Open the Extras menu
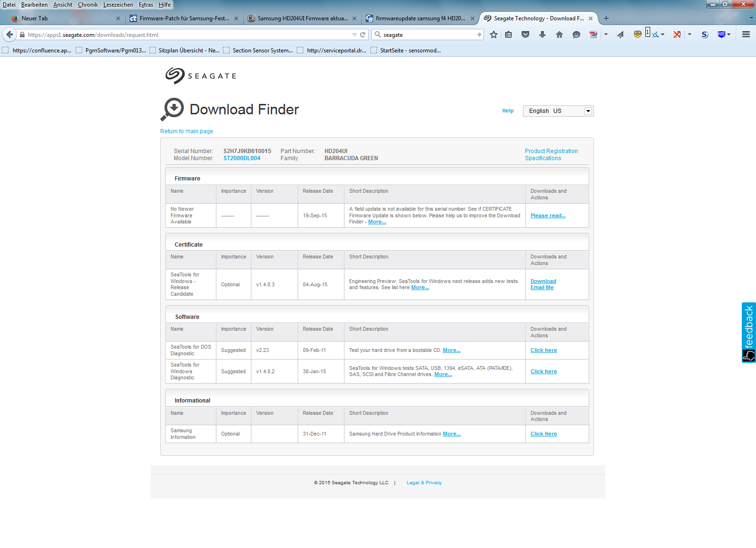Viewport: 756px width, 548px height. (146, 5)
